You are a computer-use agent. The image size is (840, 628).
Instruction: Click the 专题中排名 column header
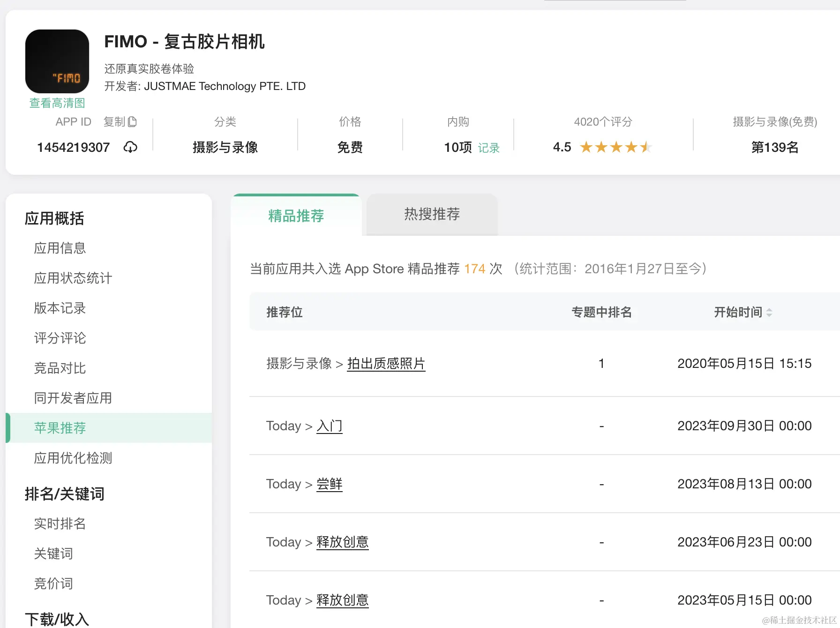pyautogui.click(x=602, y=312)
